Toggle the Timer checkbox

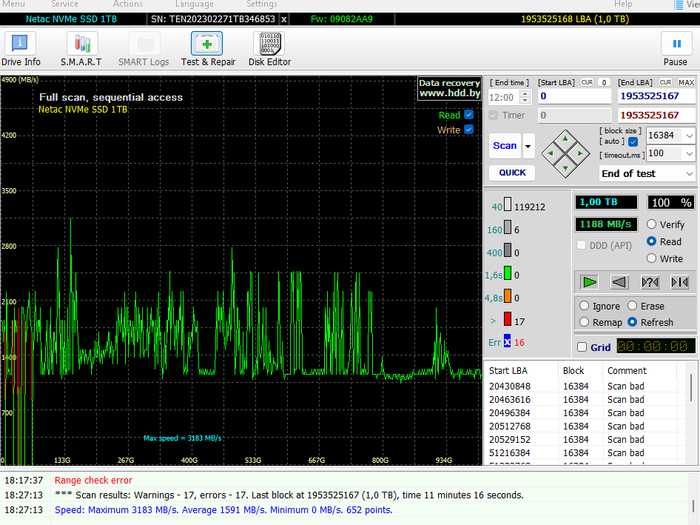[493, 115]
